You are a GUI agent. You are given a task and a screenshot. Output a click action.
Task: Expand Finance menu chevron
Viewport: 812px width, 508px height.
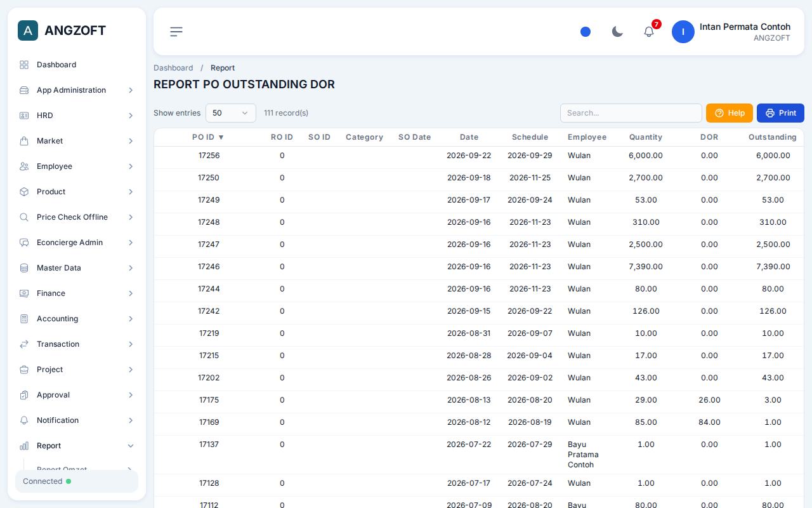(131, 293)
